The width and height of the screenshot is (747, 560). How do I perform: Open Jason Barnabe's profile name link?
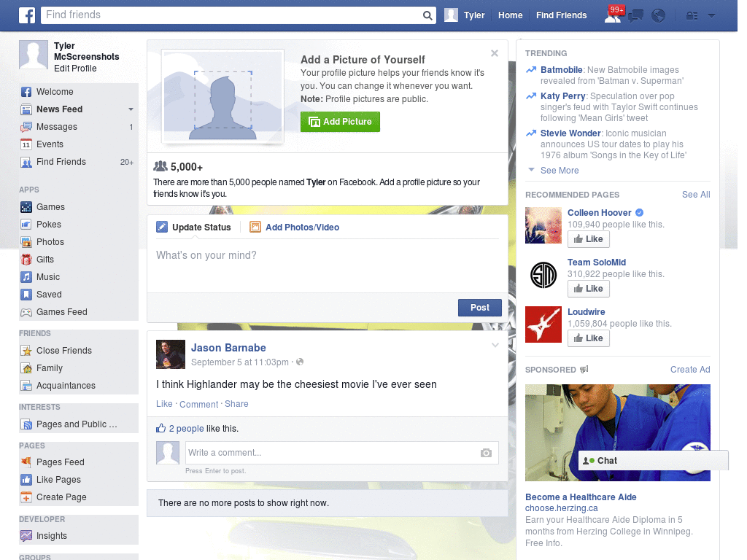click(x=228, y=348)
